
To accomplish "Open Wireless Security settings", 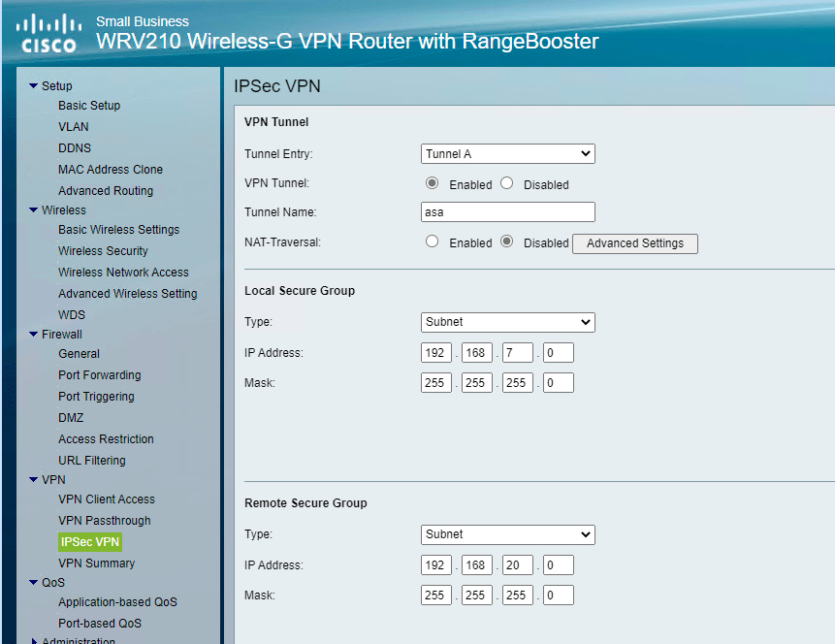I will [x=101, y=250].
